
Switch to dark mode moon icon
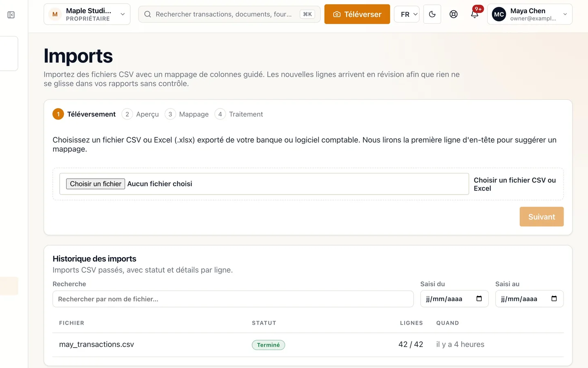point(432,14)
